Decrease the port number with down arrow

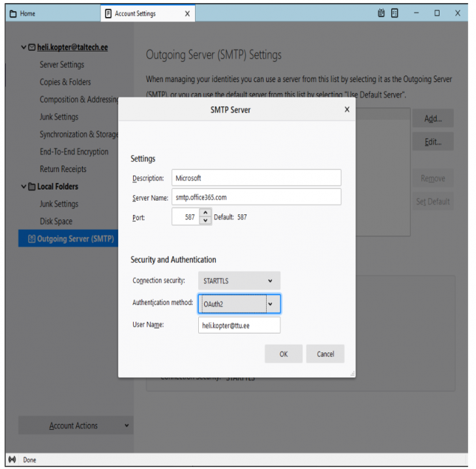point(205,221)
